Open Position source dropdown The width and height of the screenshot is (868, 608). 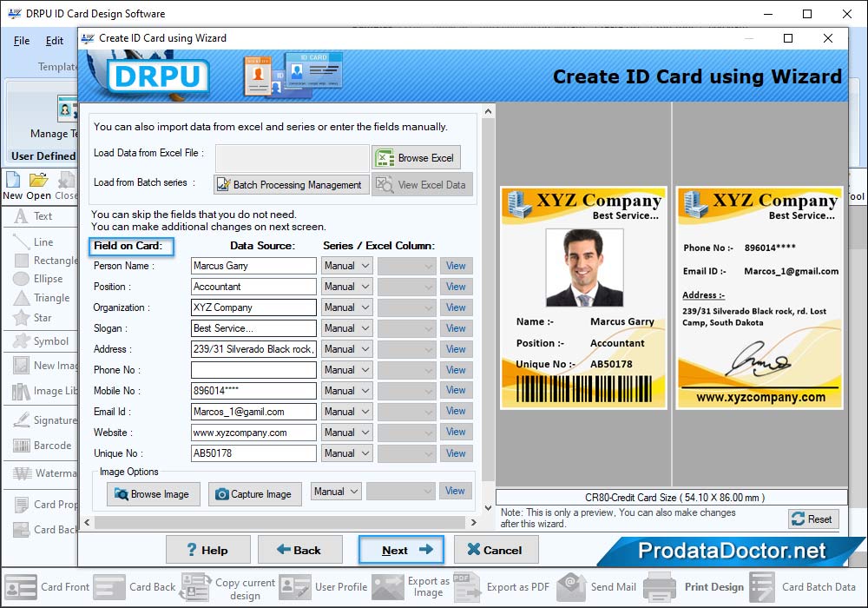(347, 287)
